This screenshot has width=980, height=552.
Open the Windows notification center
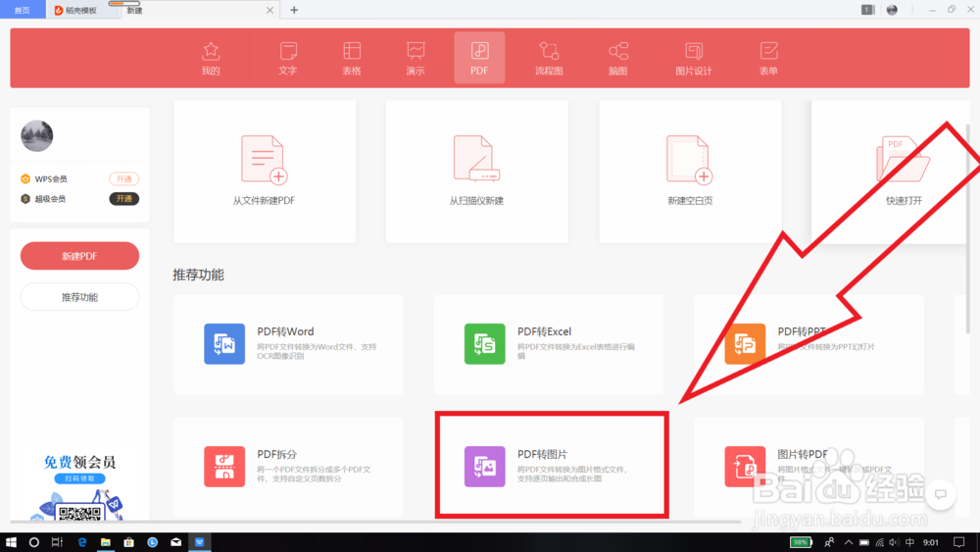pyautogui.click(x=958, y=542)
